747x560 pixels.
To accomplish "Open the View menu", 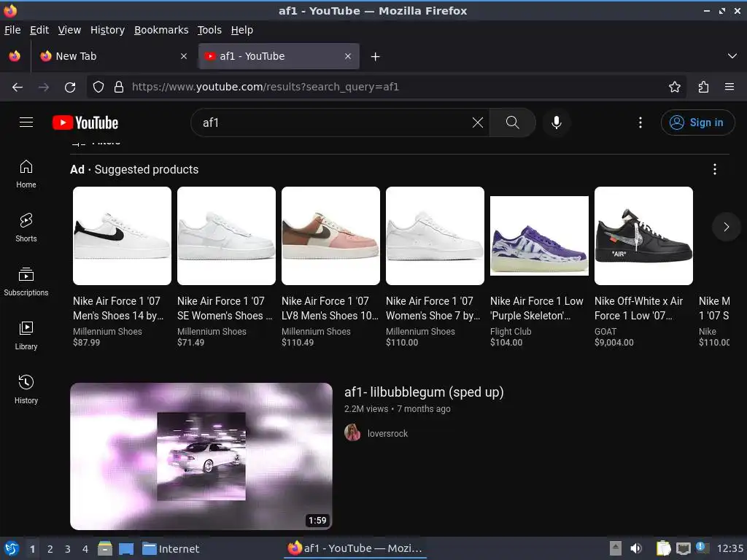I will tap(69, 30).
